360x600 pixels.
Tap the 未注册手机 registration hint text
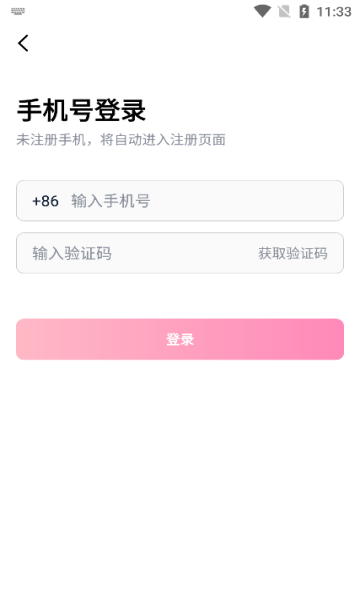click(x=51, y=140)
